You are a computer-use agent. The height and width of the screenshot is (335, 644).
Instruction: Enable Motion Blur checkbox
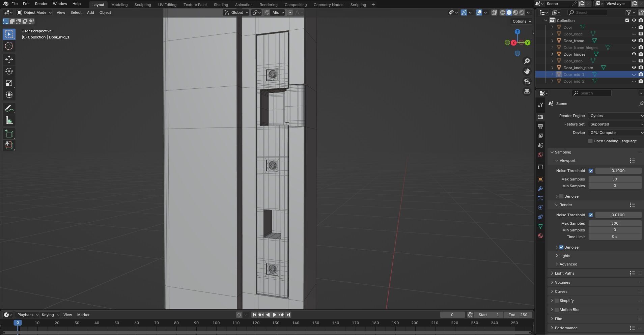(x=557, y=310)
